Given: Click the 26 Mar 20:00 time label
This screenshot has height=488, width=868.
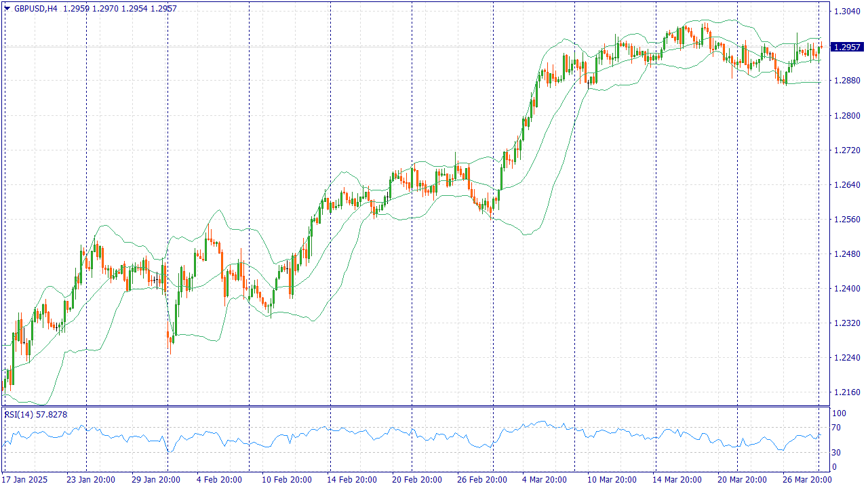Looking at the screenshot, I should [807, 480].
